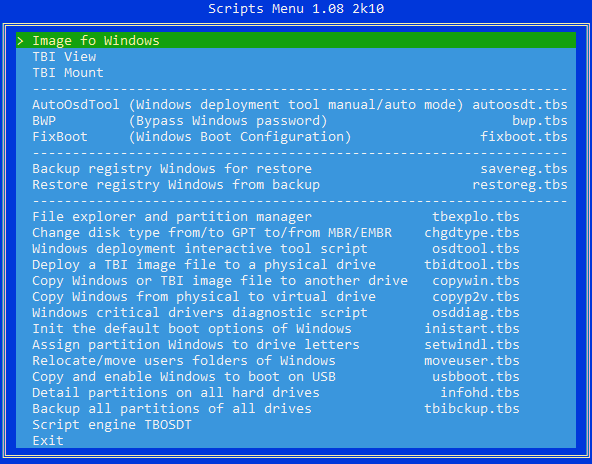Click the moveuser.tbs script name
Screen dimensions: 592x464
point(472,361)
